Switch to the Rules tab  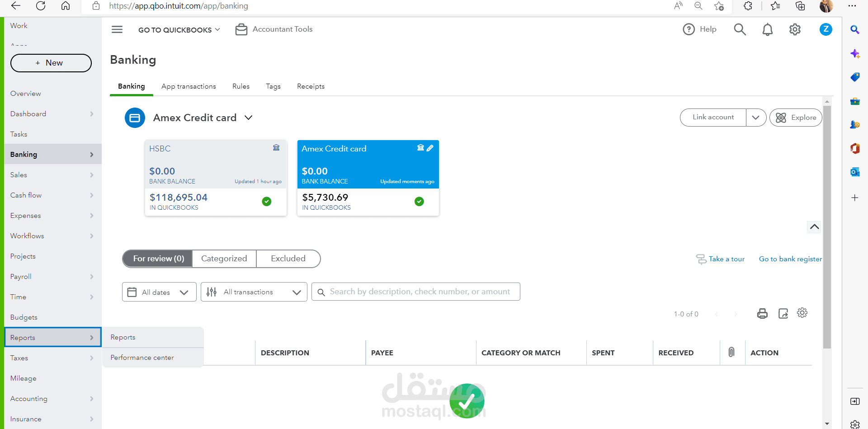(241, 86)
